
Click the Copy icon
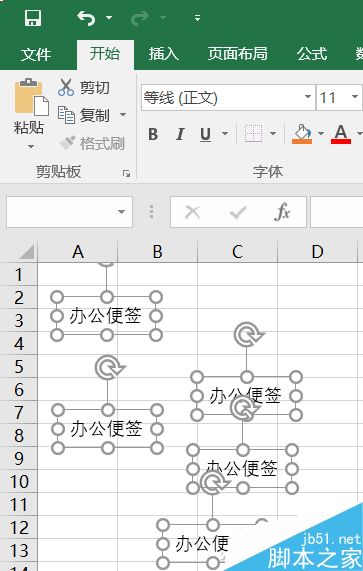(66, 115)
